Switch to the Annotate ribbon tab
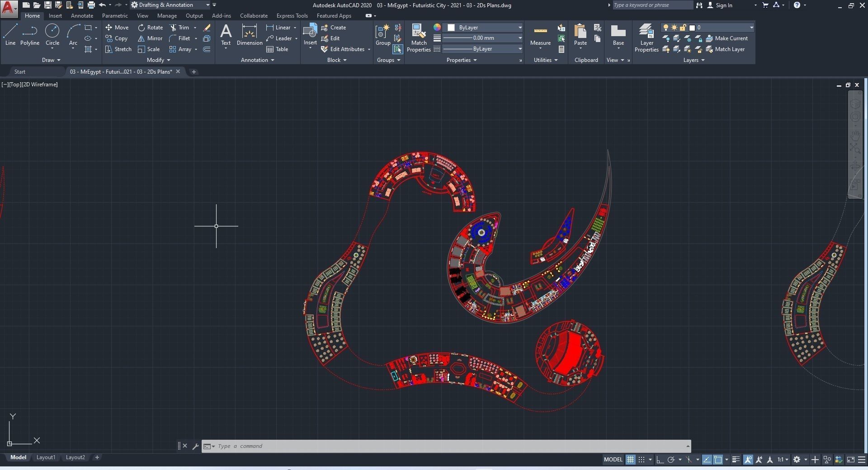868x470 pixels. [x=82, y=16]
